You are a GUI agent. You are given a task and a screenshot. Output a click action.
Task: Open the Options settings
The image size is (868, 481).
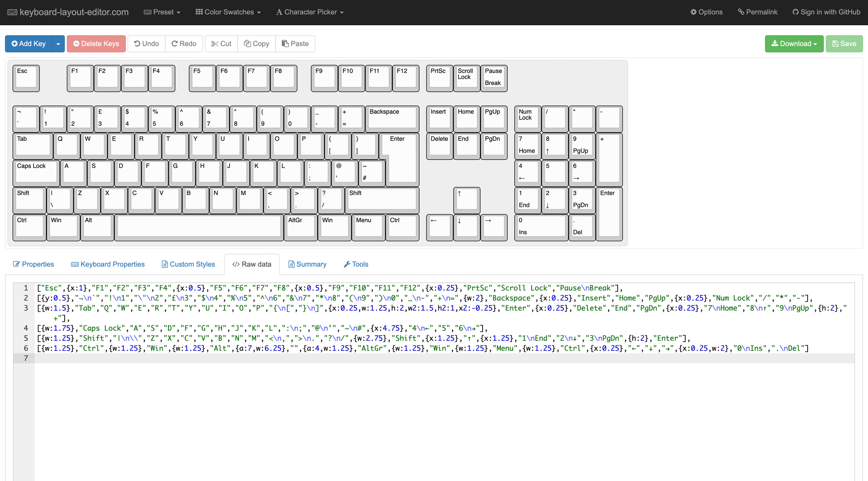tap(706, 12)
